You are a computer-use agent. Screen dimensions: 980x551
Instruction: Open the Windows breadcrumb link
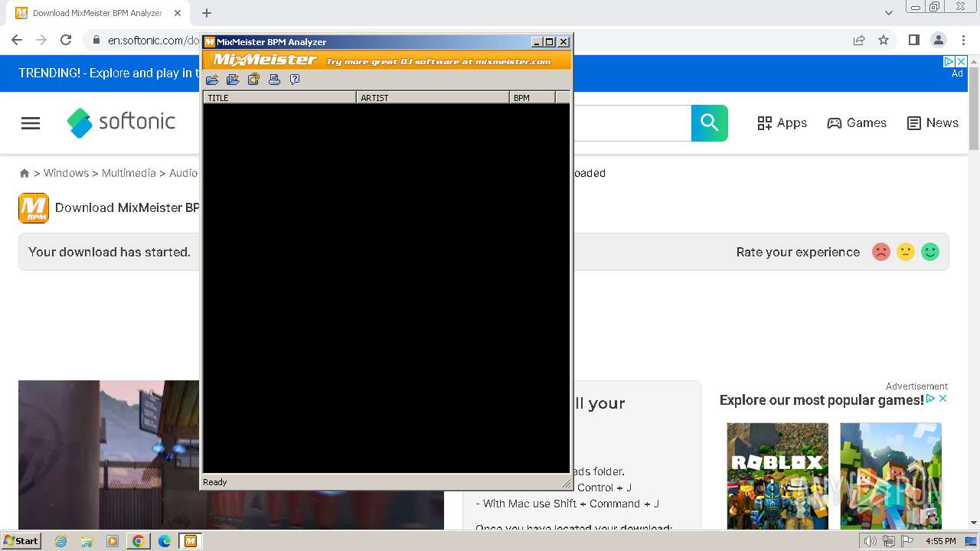(x=66, y=173)
